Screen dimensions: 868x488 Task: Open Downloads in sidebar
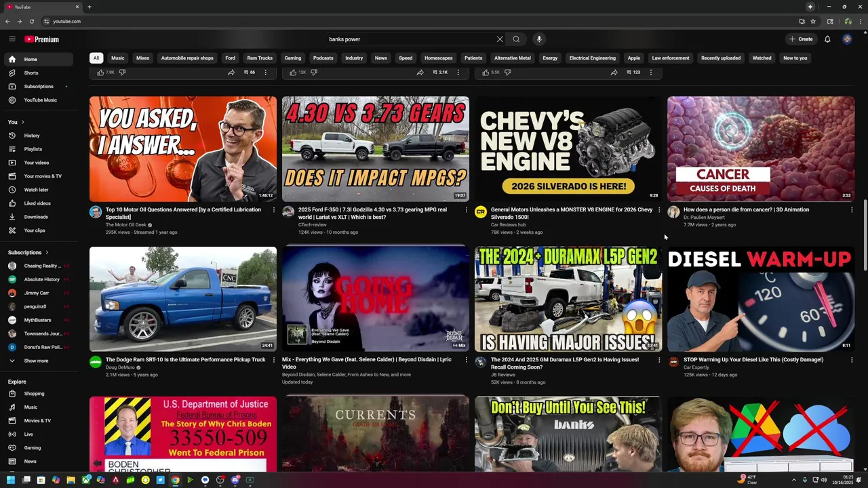coord(38,217)
